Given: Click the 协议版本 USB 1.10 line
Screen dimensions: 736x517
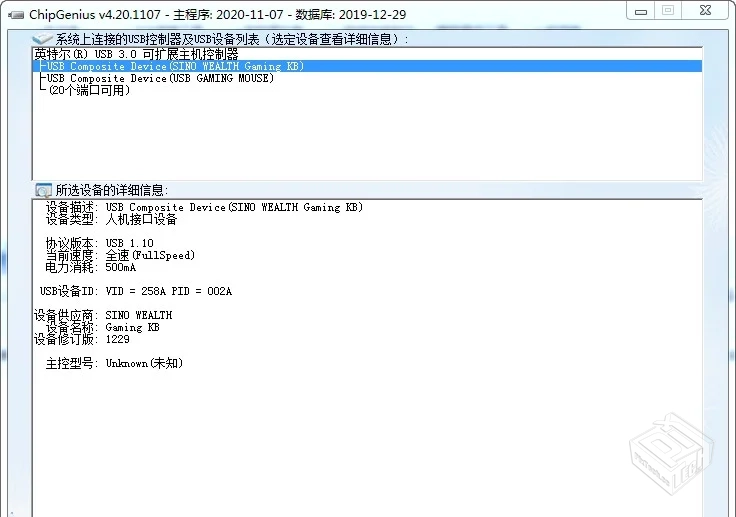Looking at the screenshot, I should [x=100, y=243].
